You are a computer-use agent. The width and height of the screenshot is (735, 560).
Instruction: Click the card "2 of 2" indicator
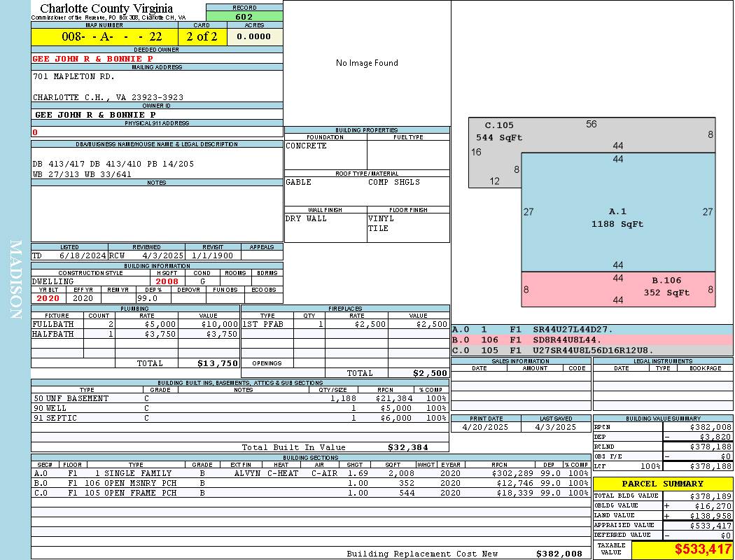(202, 36)
